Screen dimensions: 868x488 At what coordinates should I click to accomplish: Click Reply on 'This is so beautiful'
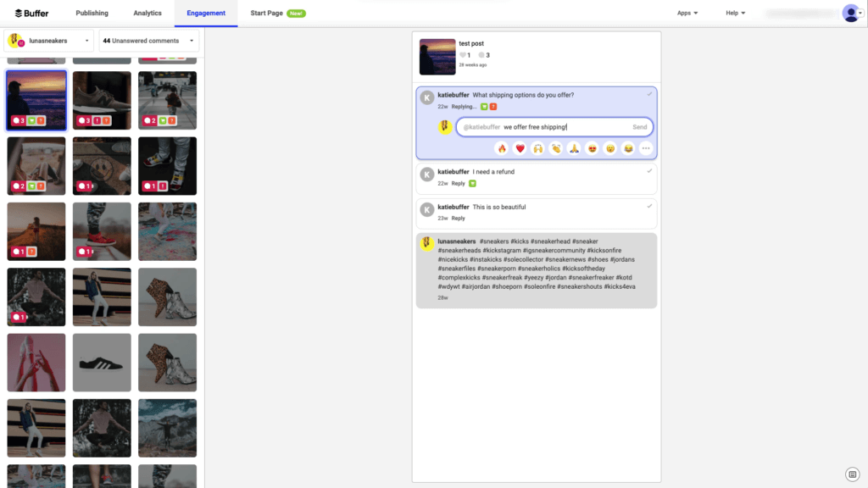(x=459, y=219)
